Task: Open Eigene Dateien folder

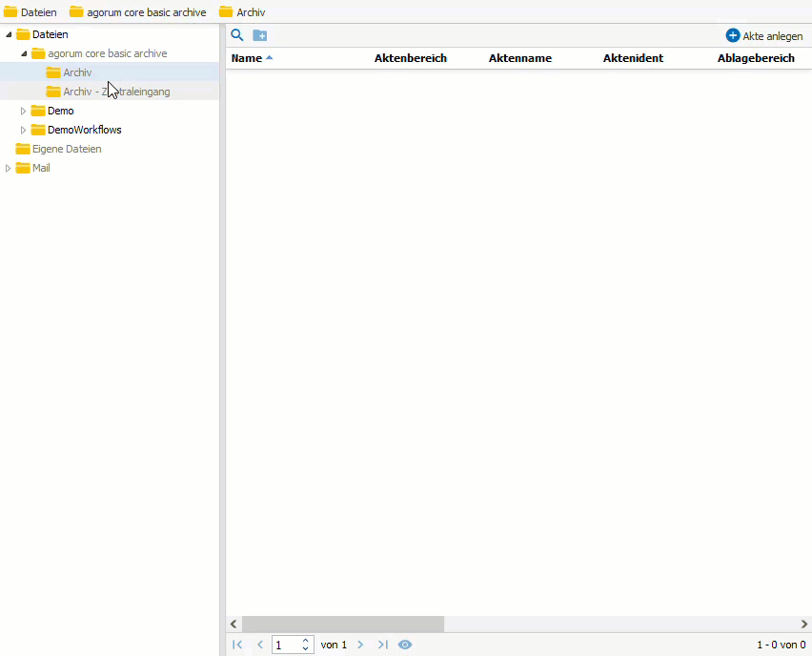Action: pos(67,149)
